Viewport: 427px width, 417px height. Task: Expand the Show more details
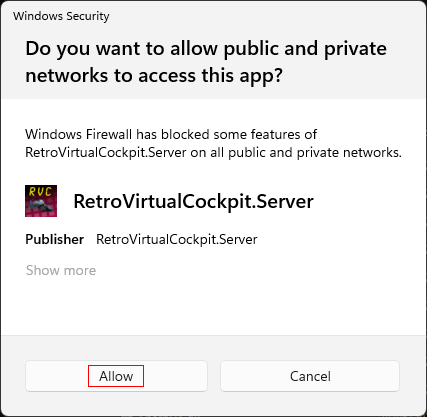point(61,270)
